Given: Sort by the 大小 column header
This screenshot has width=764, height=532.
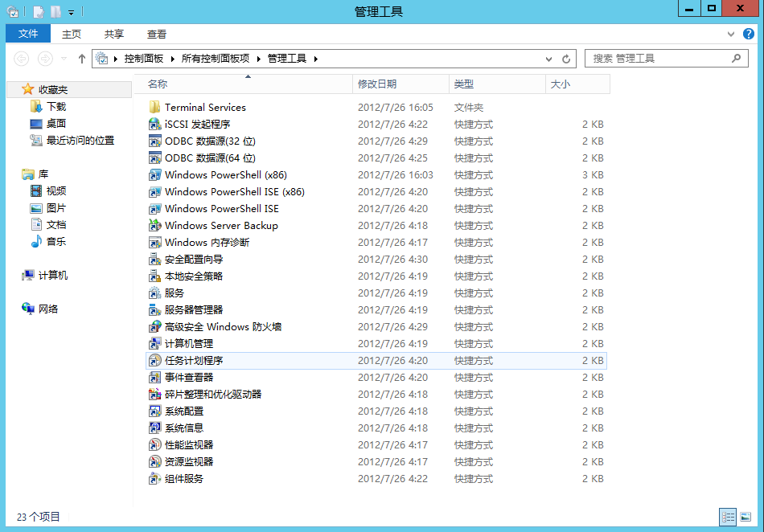Looking at the screenshot, I should click(577, 84).
